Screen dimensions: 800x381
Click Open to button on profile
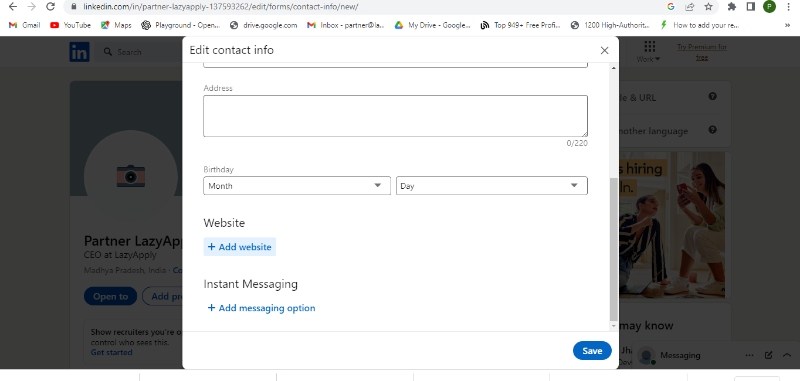pyautogui.click(x=111, y=296)
